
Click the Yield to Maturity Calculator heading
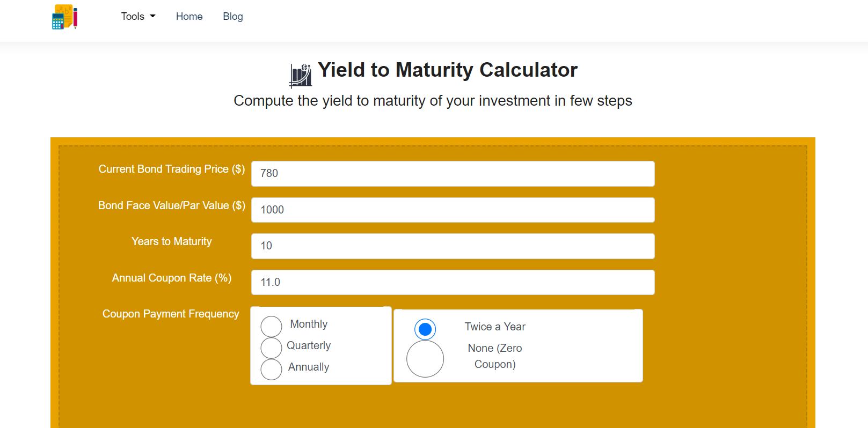[x=448, y=70]
